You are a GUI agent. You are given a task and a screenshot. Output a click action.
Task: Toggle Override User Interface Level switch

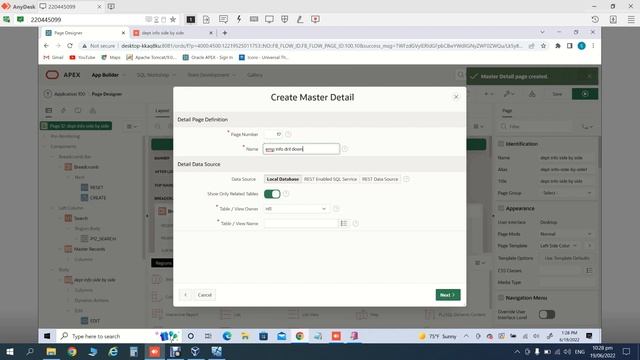[x=547, y=314]
